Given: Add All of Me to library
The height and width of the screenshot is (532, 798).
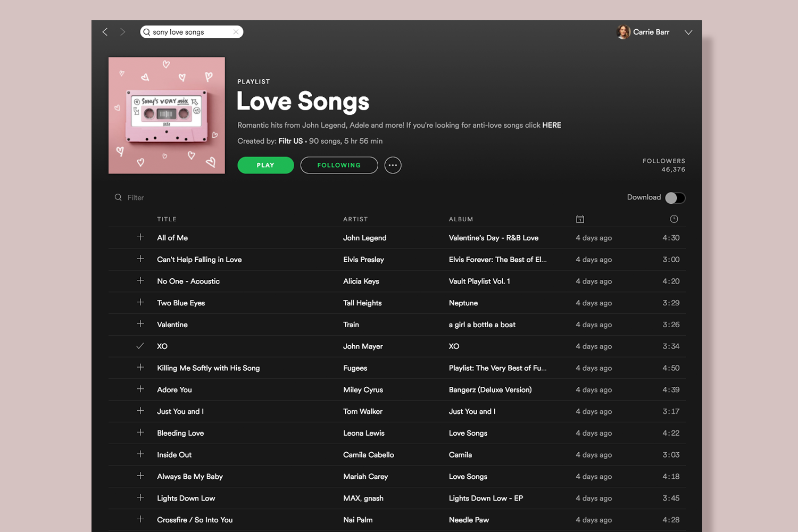Looking at the screenshot, I should (x=140, y=237).
